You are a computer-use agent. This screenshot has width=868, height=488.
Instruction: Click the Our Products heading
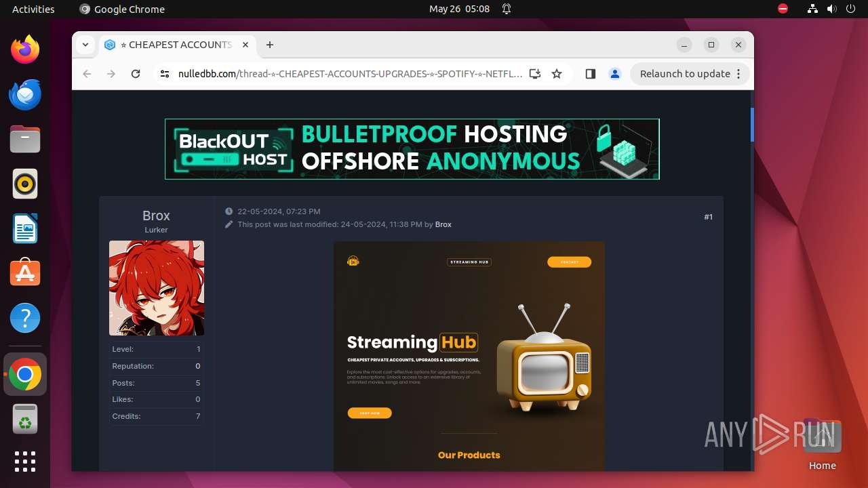coord(469,455)
